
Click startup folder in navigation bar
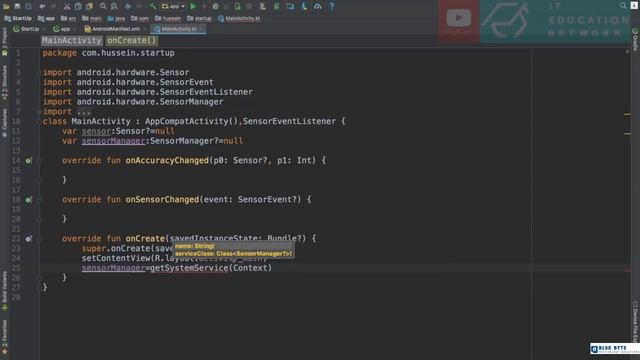pyautogui.click(x=199, y=18)
